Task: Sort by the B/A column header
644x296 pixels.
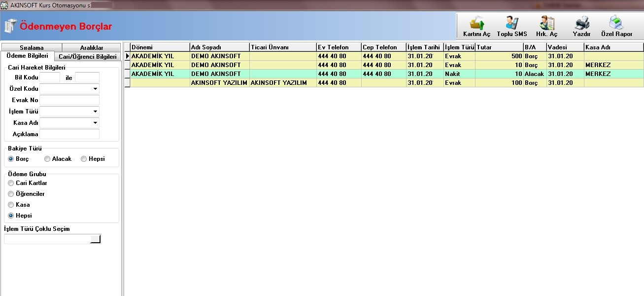Action: 534,47
